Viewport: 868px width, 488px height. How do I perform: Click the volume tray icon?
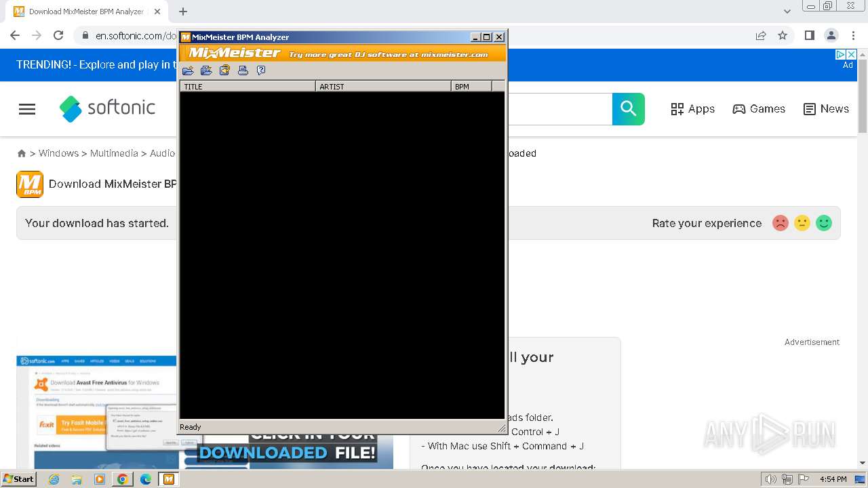[771, 479]
